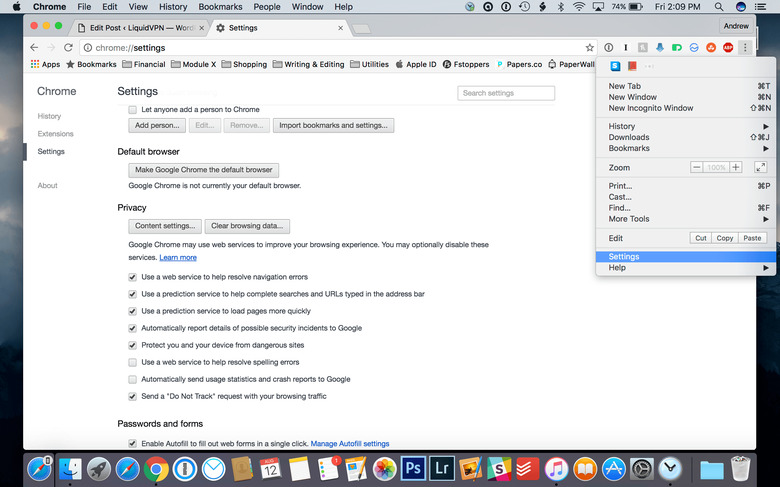Click the blue S extension icon in menu
Viewport: 780px width, 487px height.
click(615, 67)
